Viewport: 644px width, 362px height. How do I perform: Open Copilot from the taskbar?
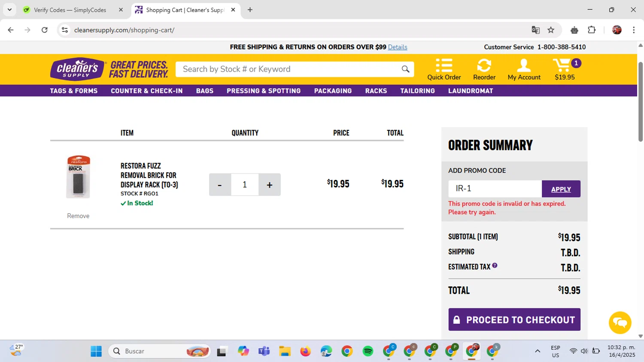click(x=243, y=351)
